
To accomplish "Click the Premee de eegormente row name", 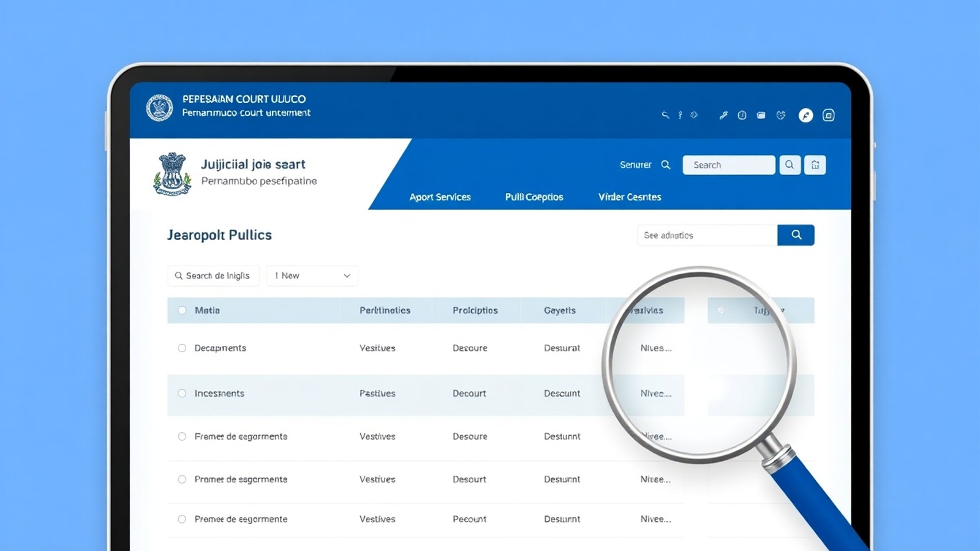I will [241, 519].
